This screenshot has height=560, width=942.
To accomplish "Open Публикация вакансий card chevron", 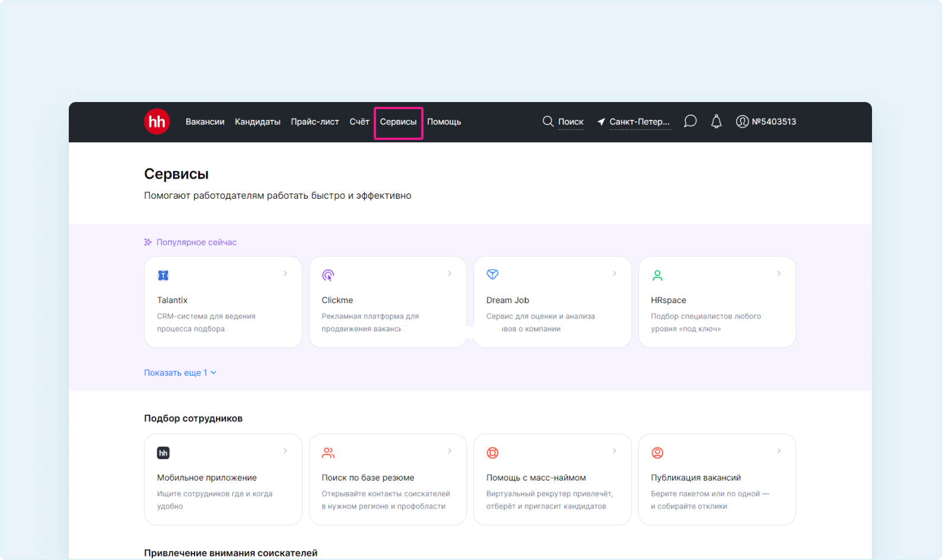I will 779,451.
